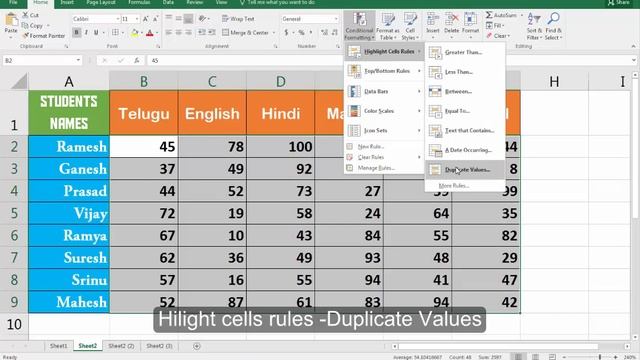
Task: Open Data Bars submenu
Action: (384, 91)
